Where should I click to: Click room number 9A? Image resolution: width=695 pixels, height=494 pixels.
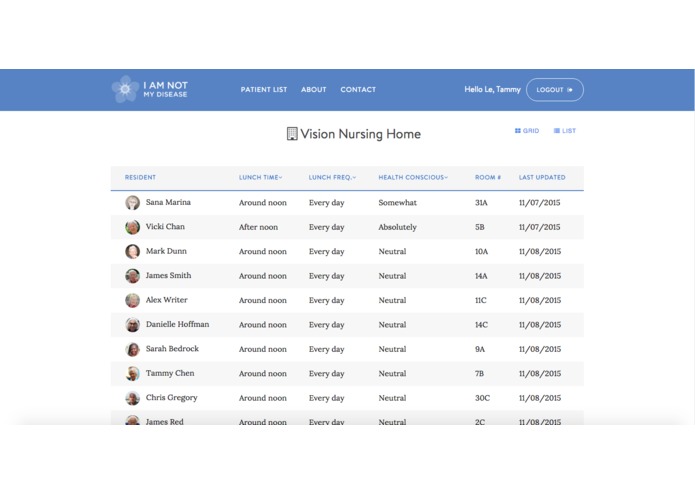coord(480,349)
